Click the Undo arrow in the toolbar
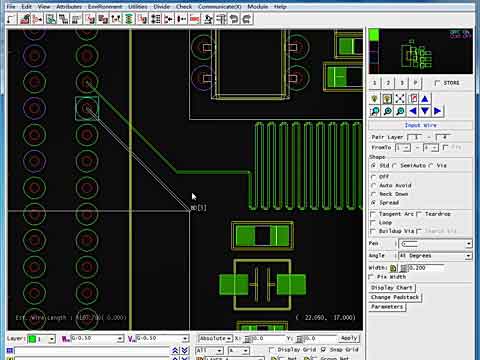Screen dimensions: 480x360 [234, 19]
